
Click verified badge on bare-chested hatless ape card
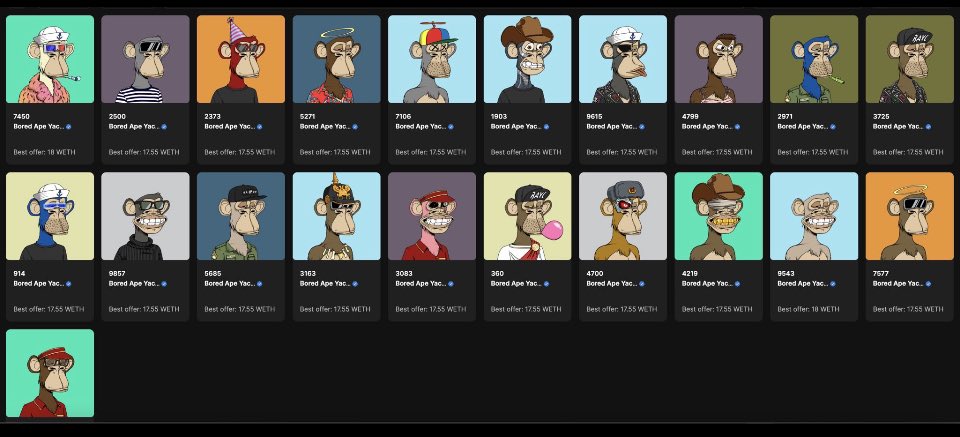[x=833, y=283]
